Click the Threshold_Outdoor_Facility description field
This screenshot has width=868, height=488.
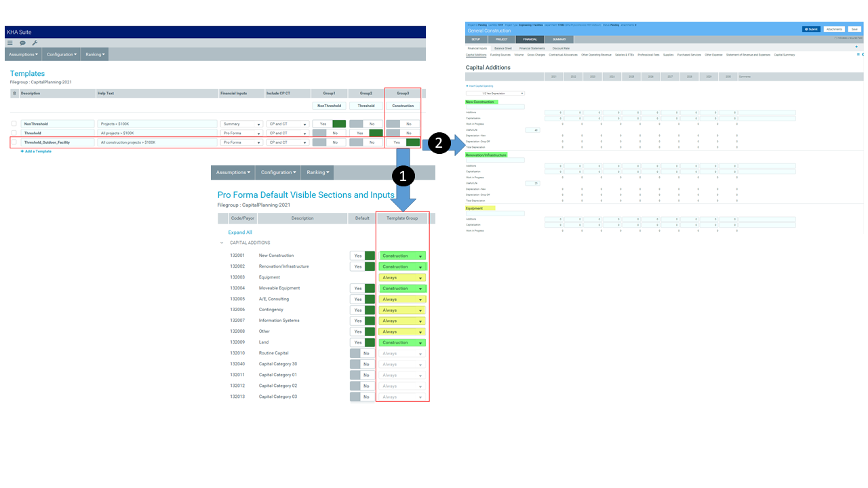click(57, 142)
